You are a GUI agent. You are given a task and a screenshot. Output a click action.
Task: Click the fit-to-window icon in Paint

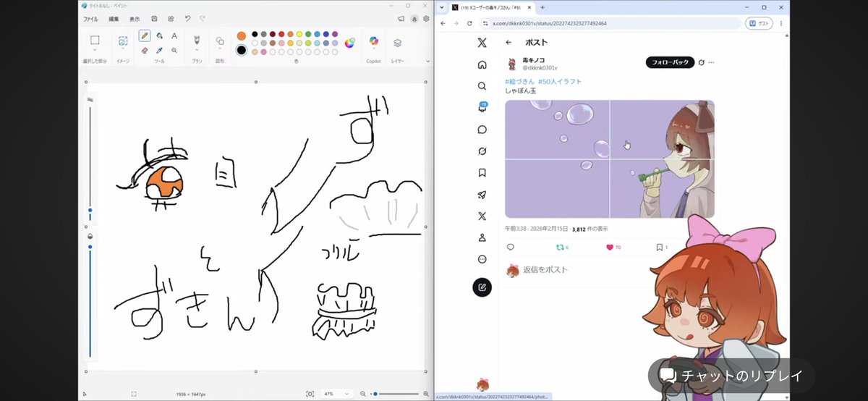(x=310, y=394)
